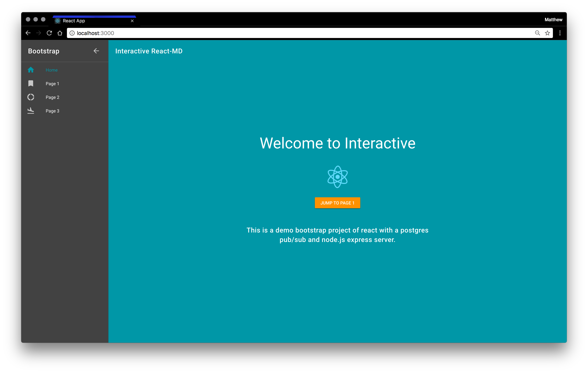Click the zoom magnifier icon in address bar
Image resolution: width=588 pixels, height=373 pixels.
click(537, 33)
